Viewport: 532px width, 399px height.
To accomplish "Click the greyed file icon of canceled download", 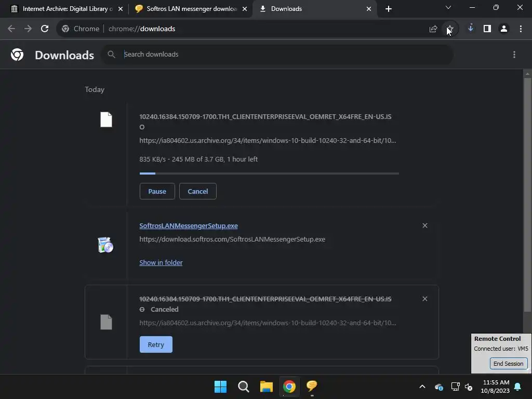I will pos(106,322).
